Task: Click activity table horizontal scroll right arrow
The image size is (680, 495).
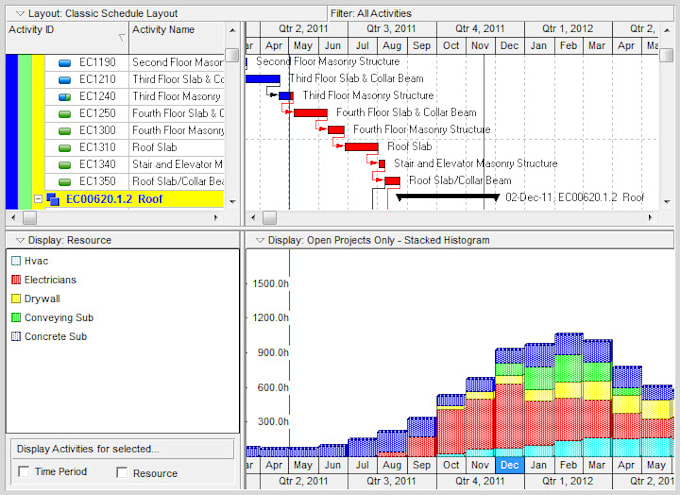Action: [216, 217]
